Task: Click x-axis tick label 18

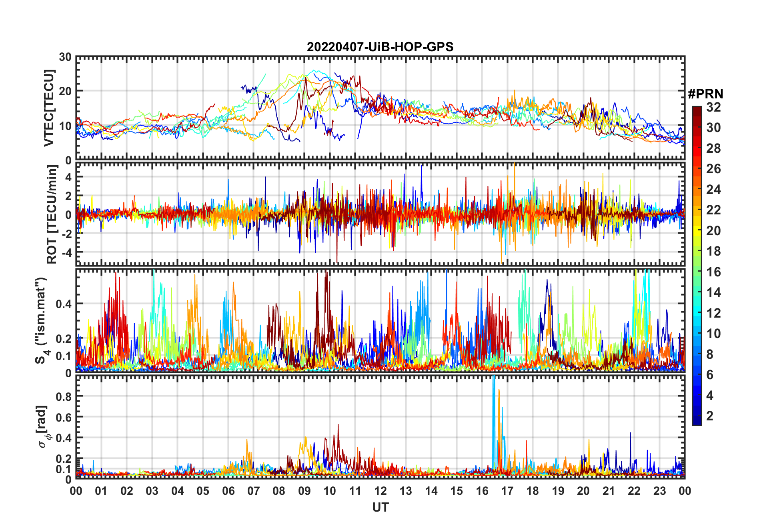Action: [533, 491]
